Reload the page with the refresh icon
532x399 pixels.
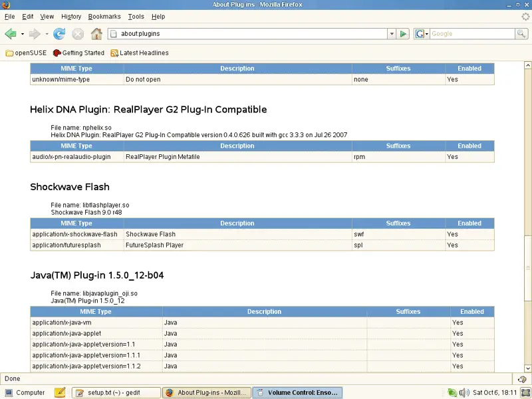click(59, 34)
